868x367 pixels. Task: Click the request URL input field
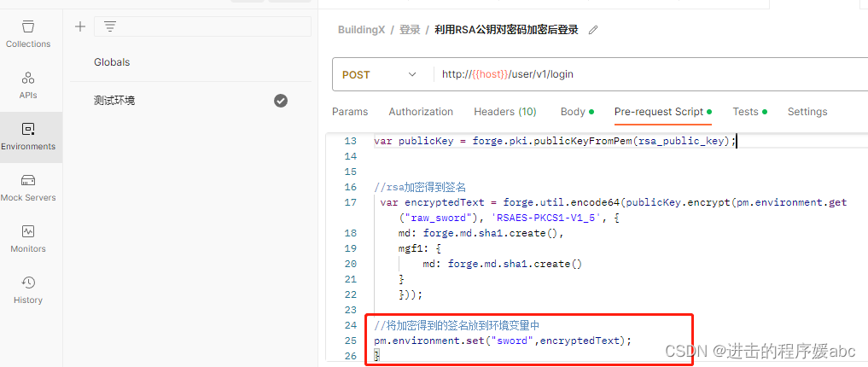[x=653, y=74]
